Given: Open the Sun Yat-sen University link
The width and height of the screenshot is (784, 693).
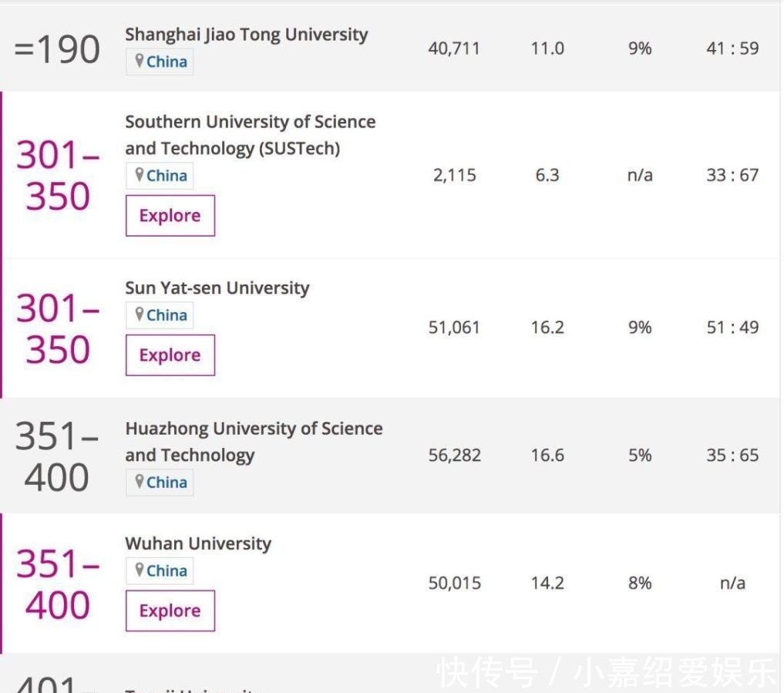Looking at the screenshot, I should 217,288.
